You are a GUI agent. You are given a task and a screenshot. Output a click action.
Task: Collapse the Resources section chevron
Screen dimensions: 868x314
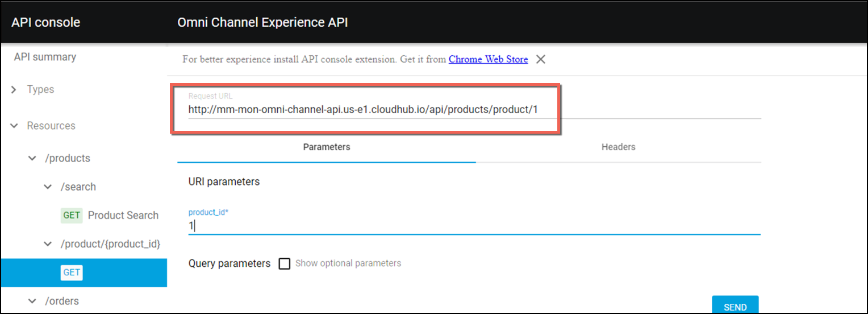click(14, 126)
